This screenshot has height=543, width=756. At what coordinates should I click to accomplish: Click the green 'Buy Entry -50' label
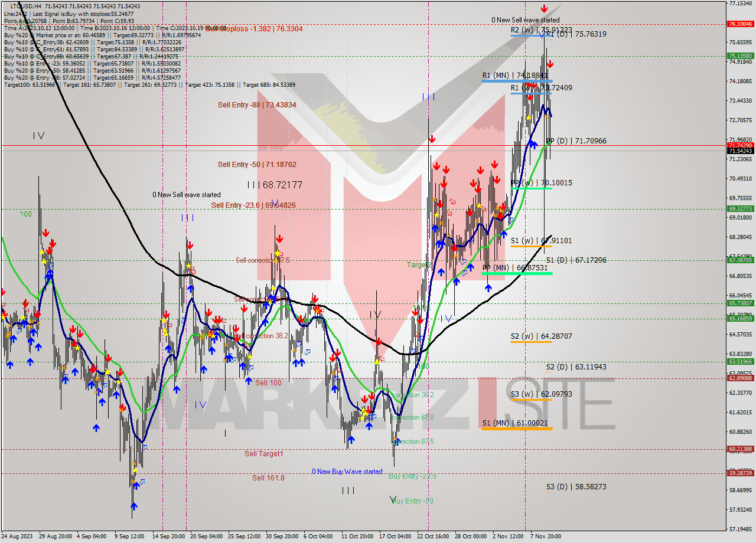pos(412,501)
